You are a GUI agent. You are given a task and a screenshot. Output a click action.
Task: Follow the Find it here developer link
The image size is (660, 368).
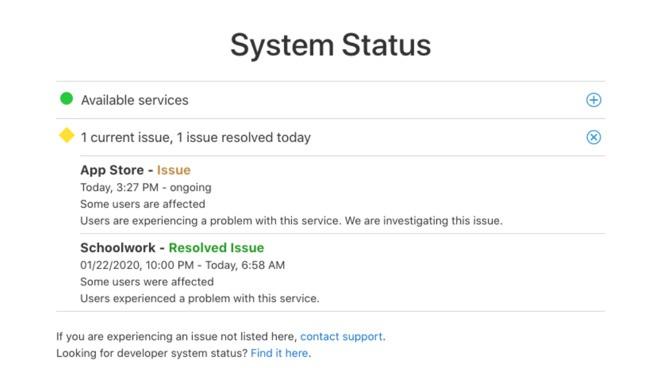pos(279,353)
